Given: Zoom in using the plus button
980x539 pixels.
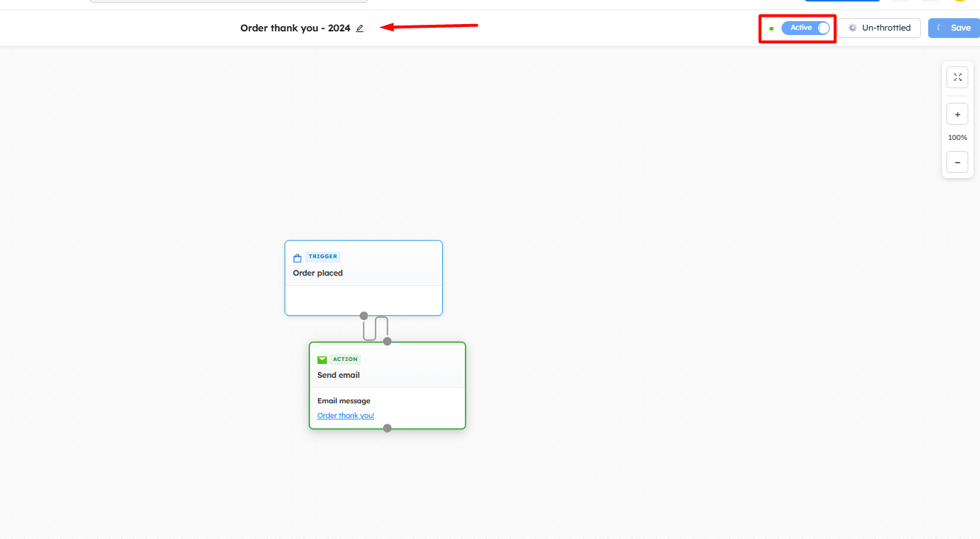Looking at the screenshot, I should [x=957, y=115].
